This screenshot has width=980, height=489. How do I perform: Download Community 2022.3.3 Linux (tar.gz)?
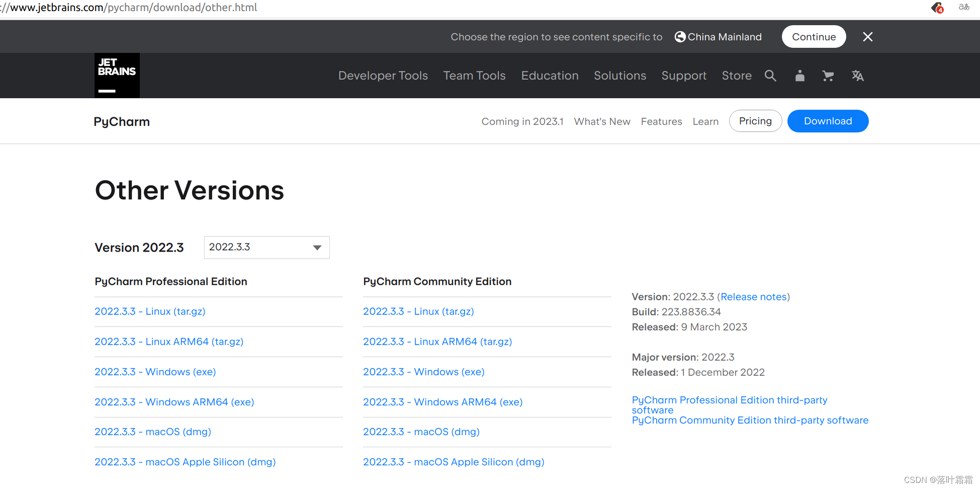click(418, 311)
